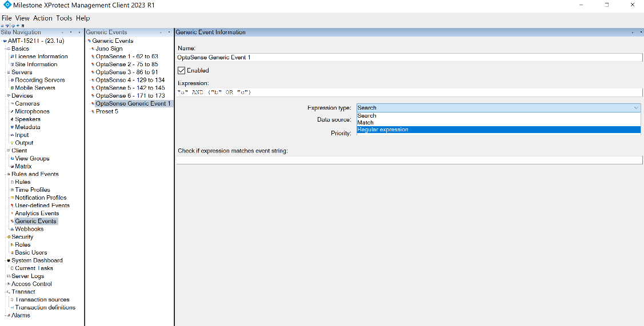Select OptaSense 1 - 62 to 63
This screenshot has height=326, width=644.
point(126,57)
